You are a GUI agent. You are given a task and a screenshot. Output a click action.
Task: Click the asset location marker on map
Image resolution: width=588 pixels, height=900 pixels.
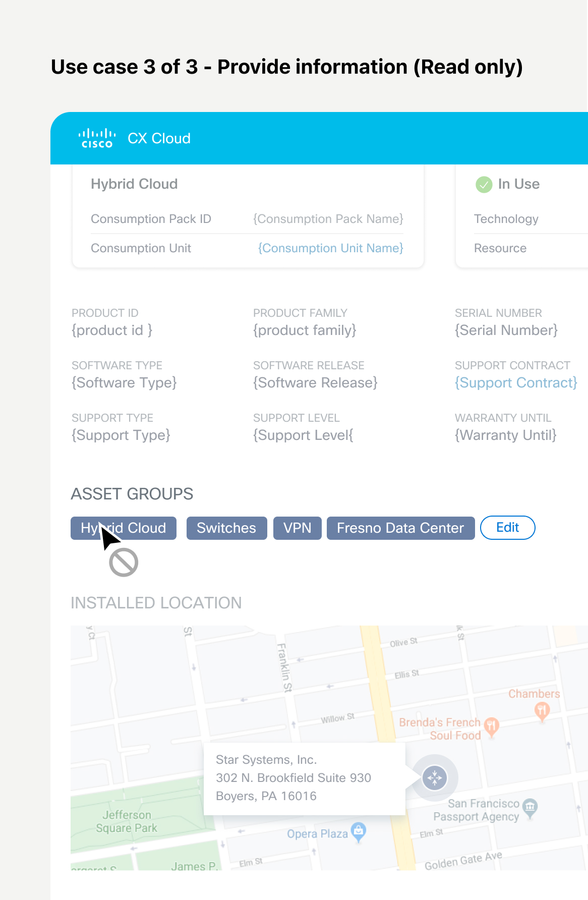(x=435, y=777)
